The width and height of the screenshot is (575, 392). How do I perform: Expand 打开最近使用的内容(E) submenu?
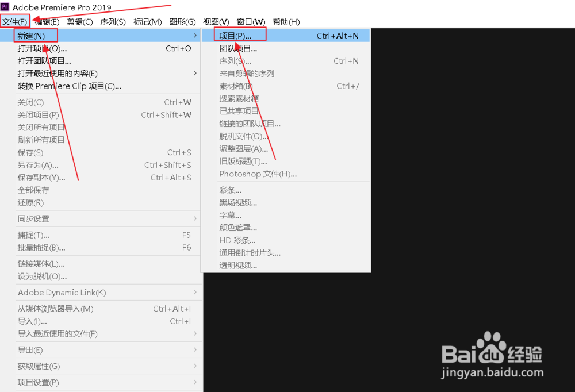(101, 74)
